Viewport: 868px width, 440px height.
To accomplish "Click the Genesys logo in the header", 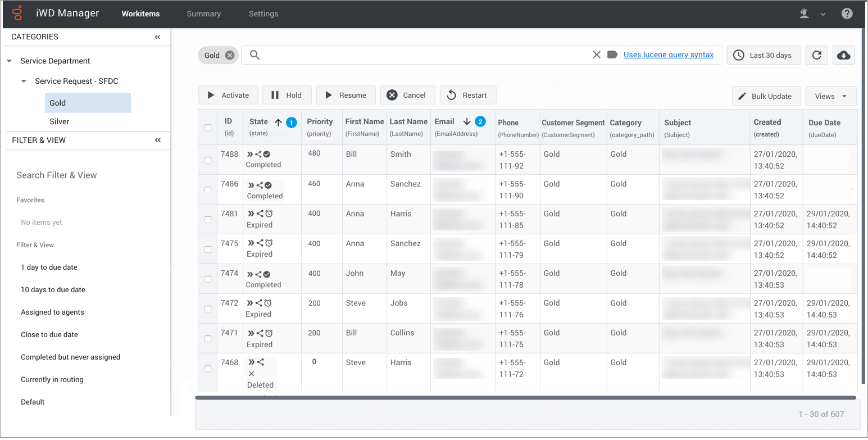I will coord(19,13).
